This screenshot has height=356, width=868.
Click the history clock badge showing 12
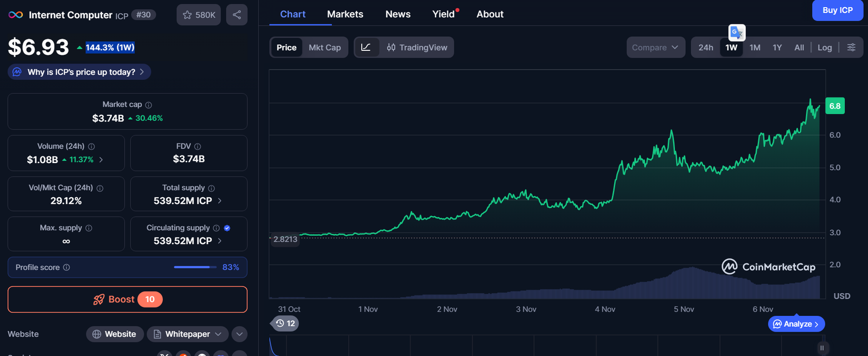pos(285,323)
